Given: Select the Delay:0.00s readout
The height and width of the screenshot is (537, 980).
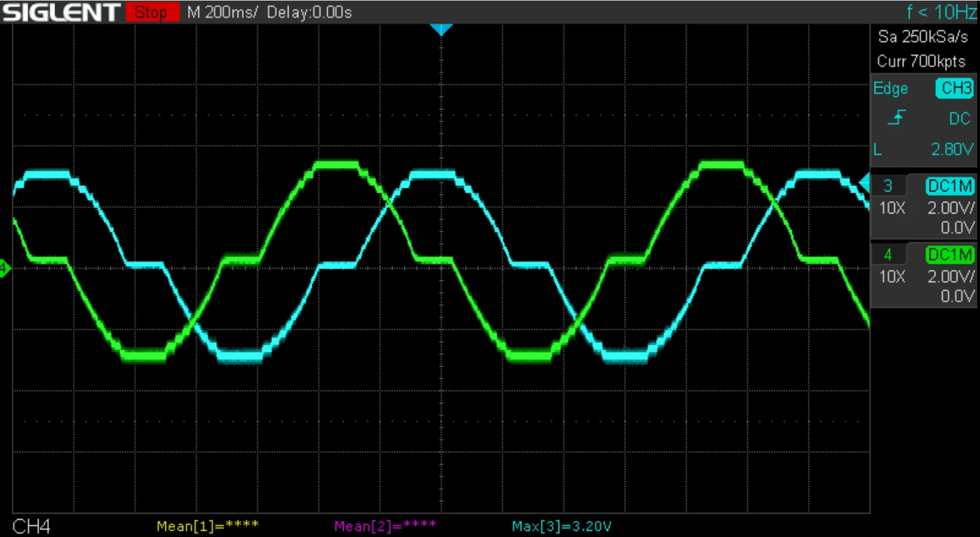Looking at the screenshot, I should point(309,12).
